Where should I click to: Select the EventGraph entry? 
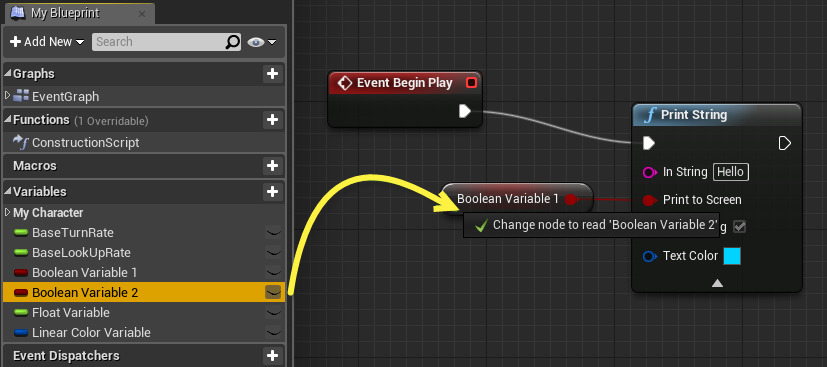[x=65, y=96]
